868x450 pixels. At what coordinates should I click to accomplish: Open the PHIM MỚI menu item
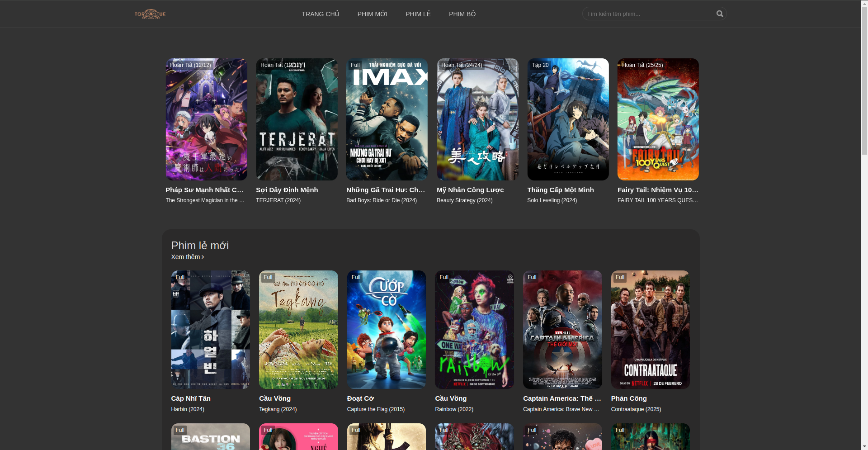[372, 14]
